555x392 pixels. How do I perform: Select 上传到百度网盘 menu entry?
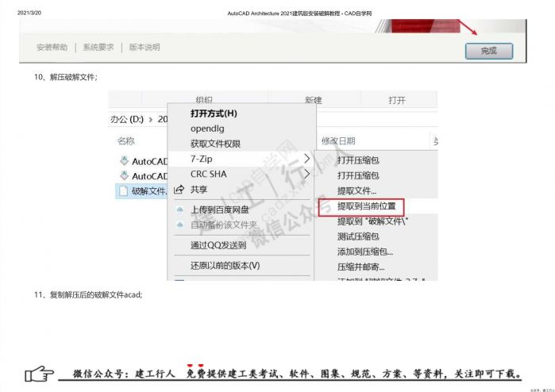[x=219, y=209]
